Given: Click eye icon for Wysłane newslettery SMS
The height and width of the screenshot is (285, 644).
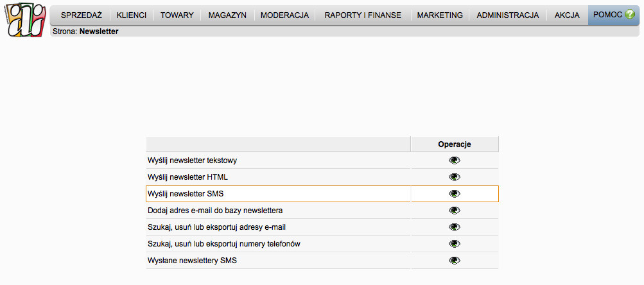Looking at the screenshot, I should point(455,261).
